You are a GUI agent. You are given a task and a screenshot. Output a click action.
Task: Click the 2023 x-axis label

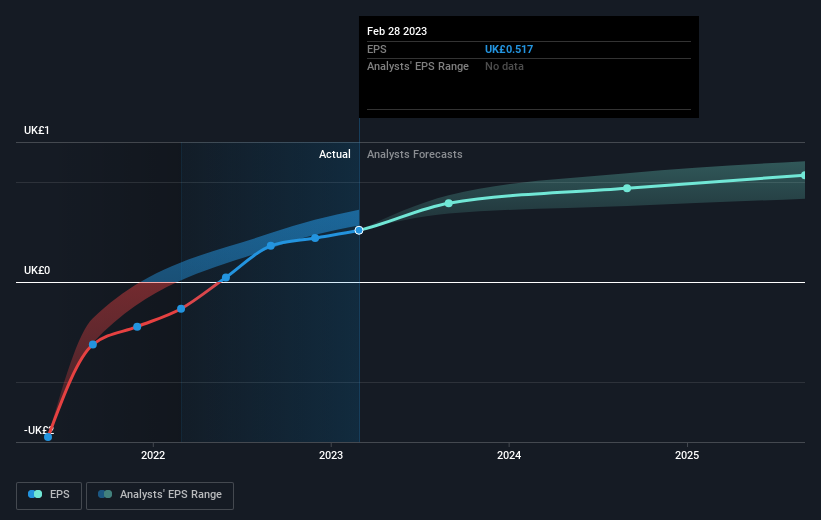point(331,455)
